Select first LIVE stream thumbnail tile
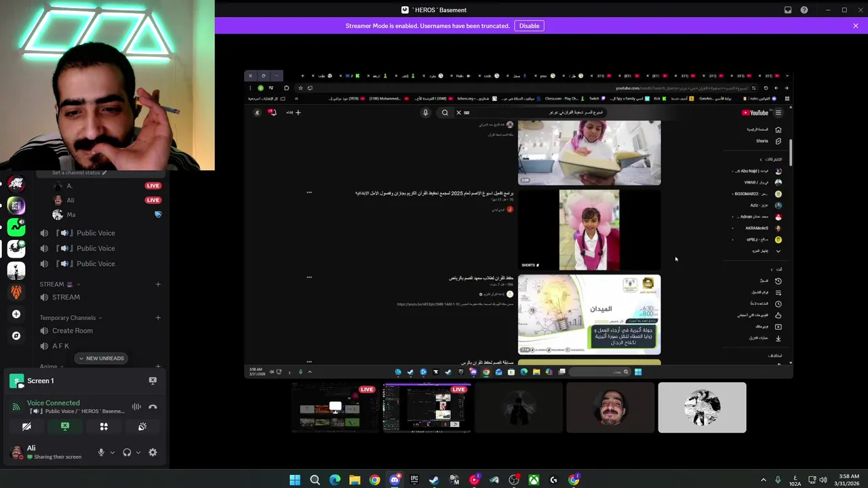Screen dimensions: 868x488 335,407
